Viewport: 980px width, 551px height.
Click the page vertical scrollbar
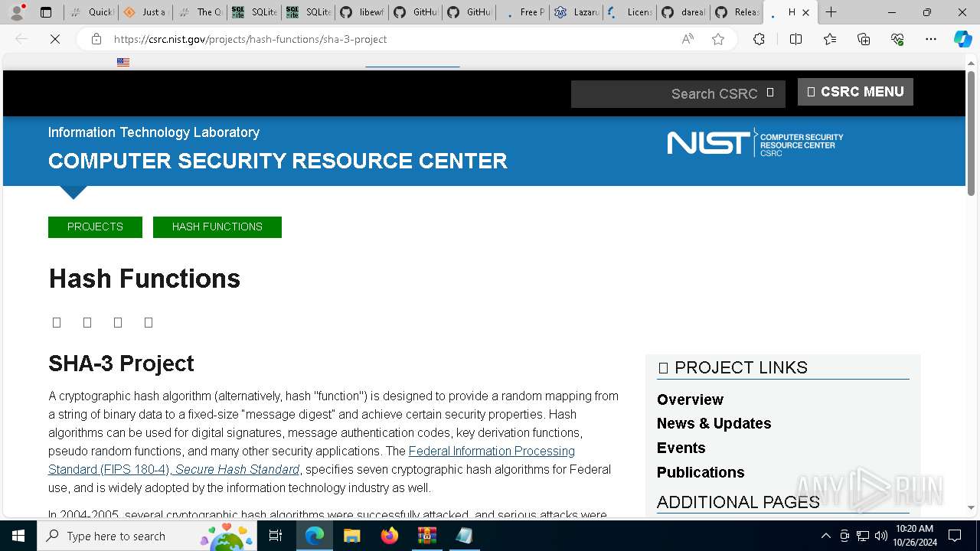(971, 134)
